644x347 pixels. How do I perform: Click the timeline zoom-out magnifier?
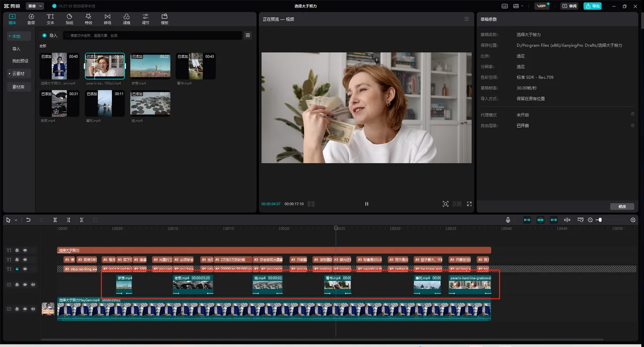(x=590, y=220)
